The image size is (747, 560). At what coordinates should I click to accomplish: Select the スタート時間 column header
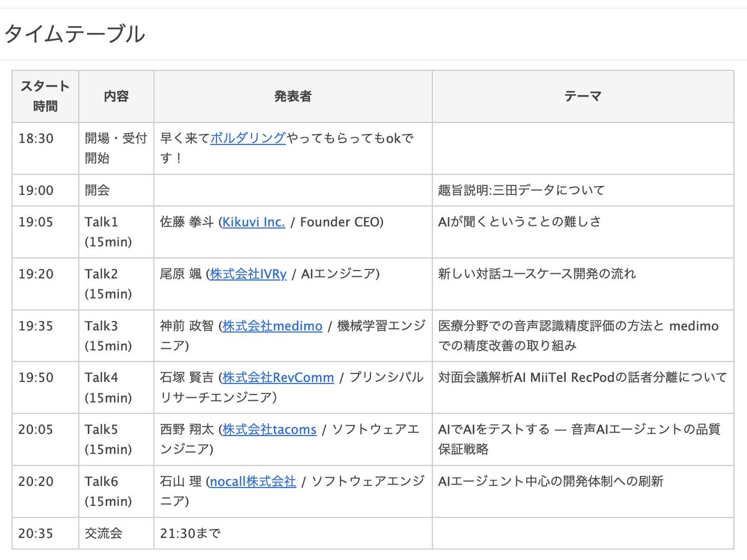click(x=45, y=96)
